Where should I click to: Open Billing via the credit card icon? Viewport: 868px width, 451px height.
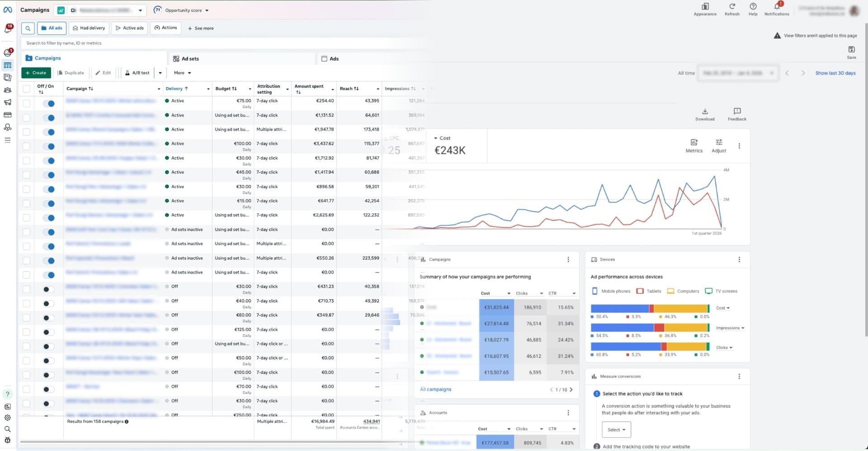tap(7, 115)
